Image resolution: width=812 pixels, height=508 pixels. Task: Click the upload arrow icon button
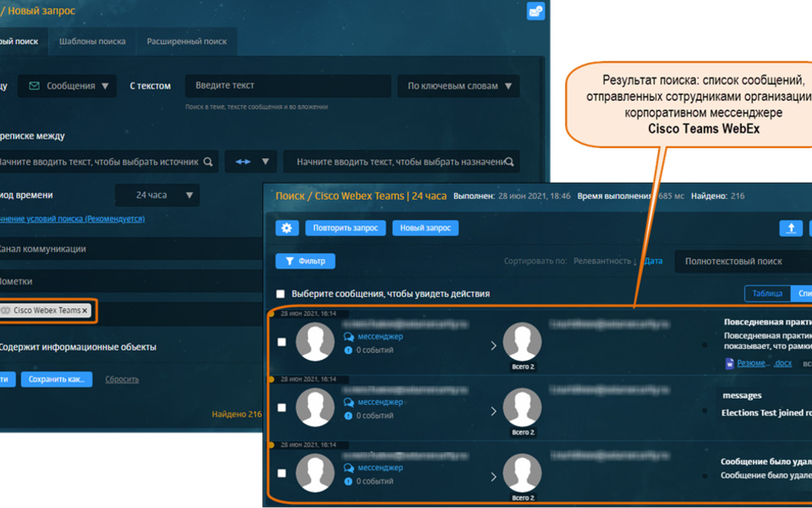[x=790, y=228]
